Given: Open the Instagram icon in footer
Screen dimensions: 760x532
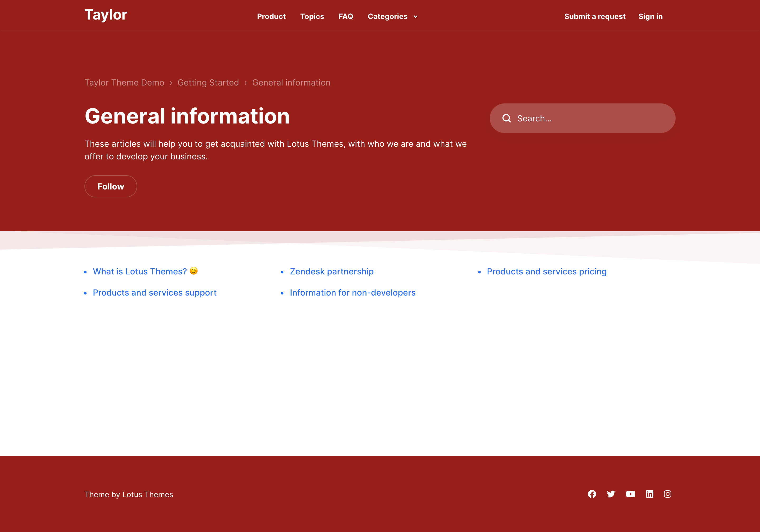Looking at the screenshot, I should click(667, 494).
